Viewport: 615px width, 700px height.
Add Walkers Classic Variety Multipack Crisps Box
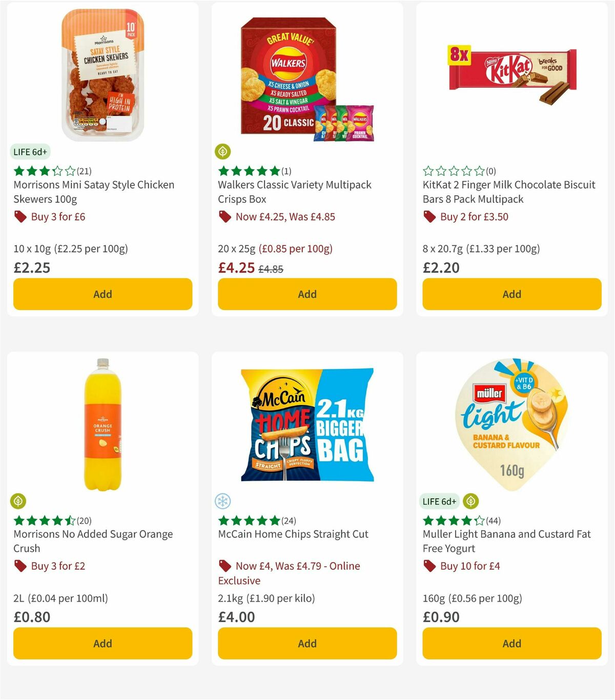307,294
